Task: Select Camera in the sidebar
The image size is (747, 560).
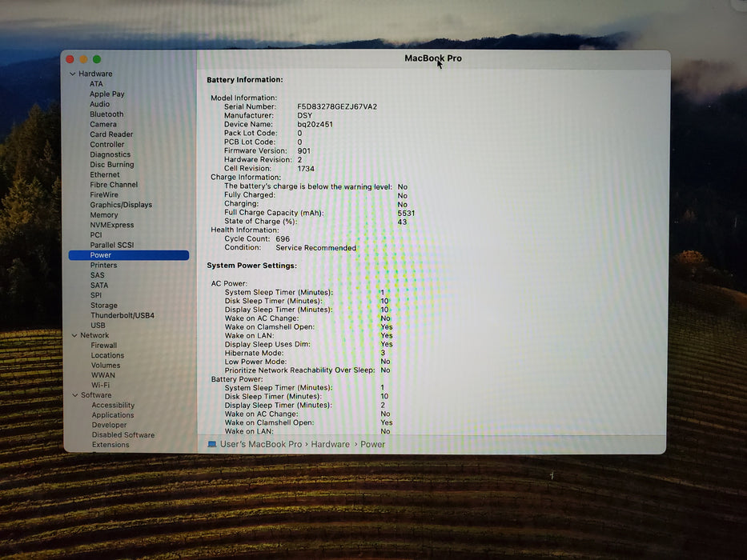Action: point(103,124)
